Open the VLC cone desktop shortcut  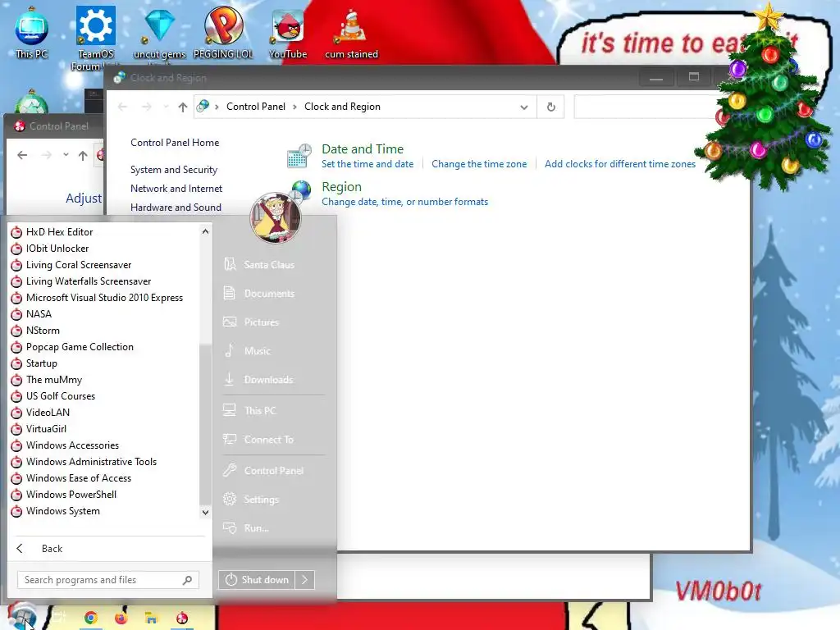[351, 33]
